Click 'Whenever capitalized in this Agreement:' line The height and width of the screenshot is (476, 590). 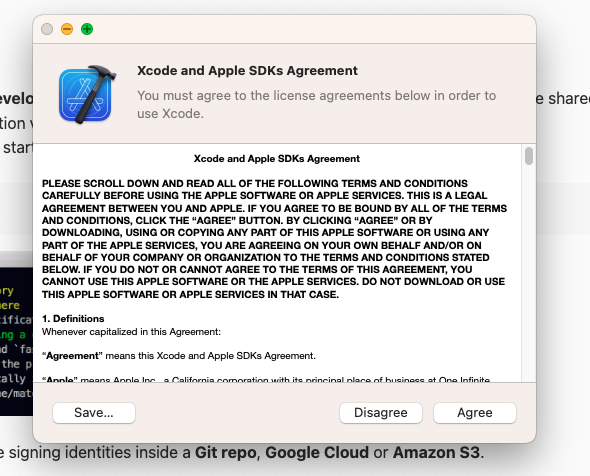[131, 332]
